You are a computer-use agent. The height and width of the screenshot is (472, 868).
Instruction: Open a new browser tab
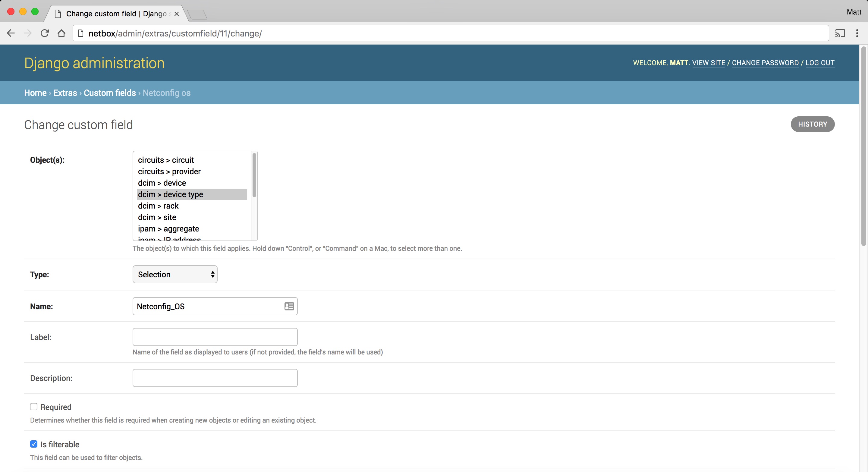(x=197, y=14)
